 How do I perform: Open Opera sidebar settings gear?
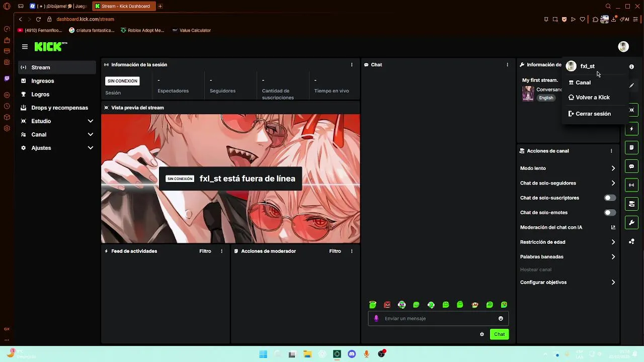pos(7,128)
